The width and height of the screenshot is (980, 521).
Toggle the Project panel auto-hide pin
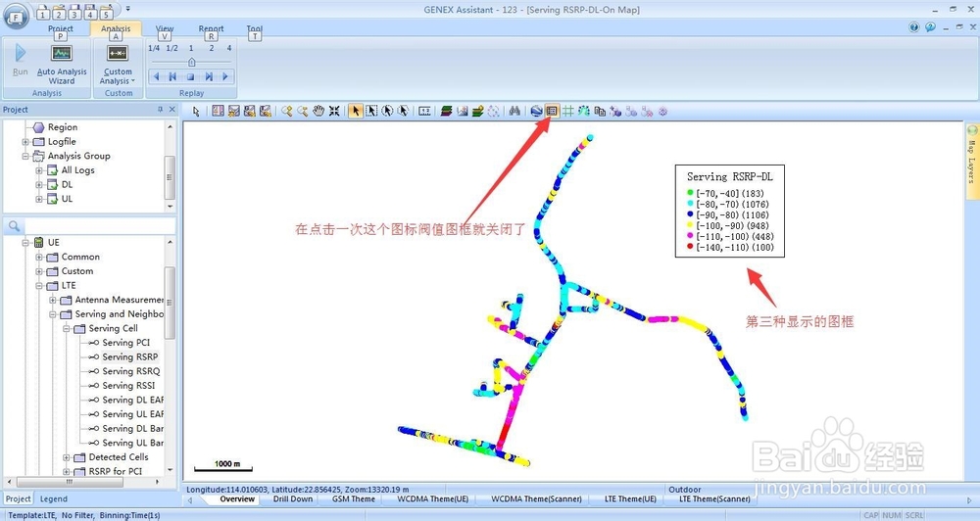160,110
